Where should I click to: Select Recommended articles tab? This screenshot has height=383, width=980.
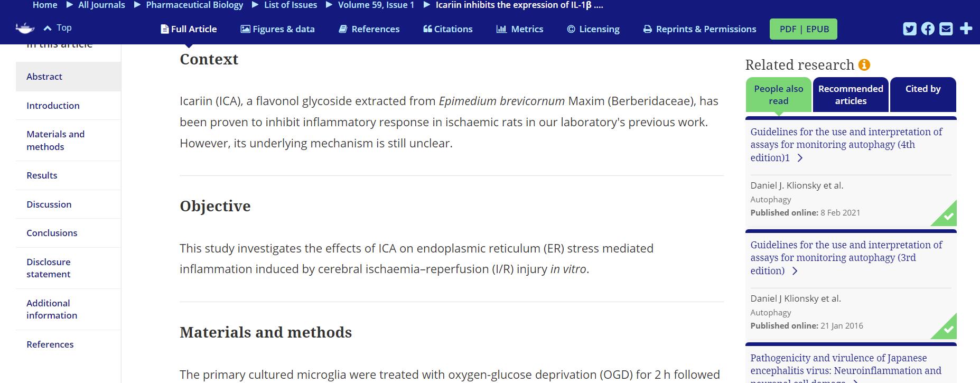[x=851, y=95]
